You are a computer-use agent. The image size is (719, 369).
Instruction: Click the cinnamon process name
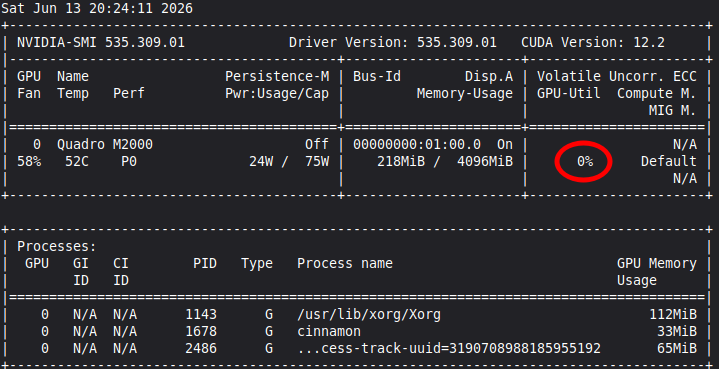pos(329,331)
